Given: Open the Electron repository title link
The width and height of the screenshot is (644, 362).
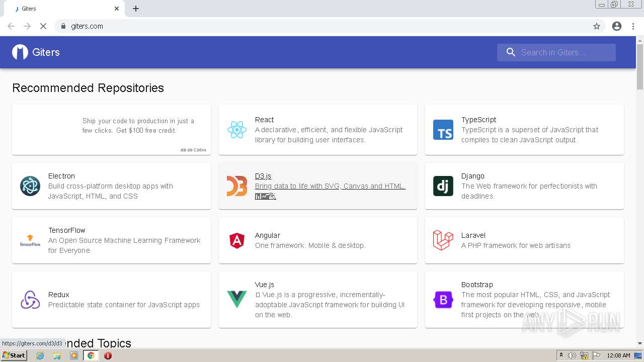Looking at the screenshot, I should pyautogui.click(x=61, y=176).
